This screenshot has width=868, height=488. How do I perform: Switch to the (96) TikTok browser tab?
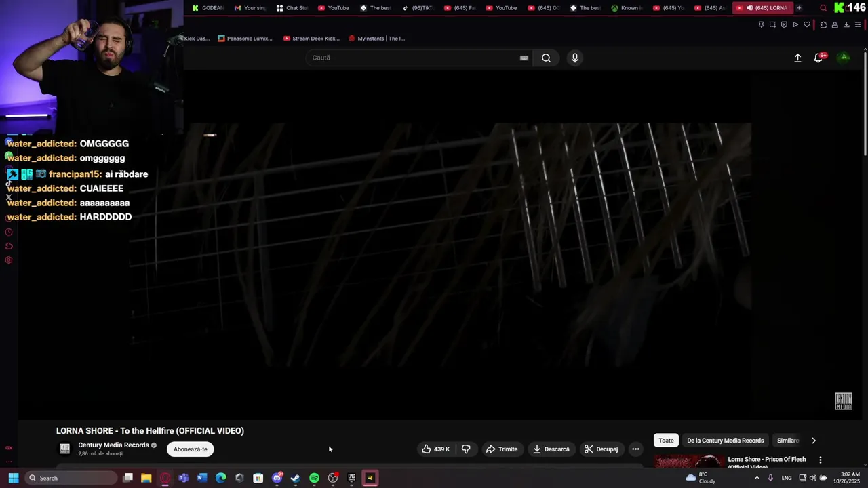coord(418,8)
